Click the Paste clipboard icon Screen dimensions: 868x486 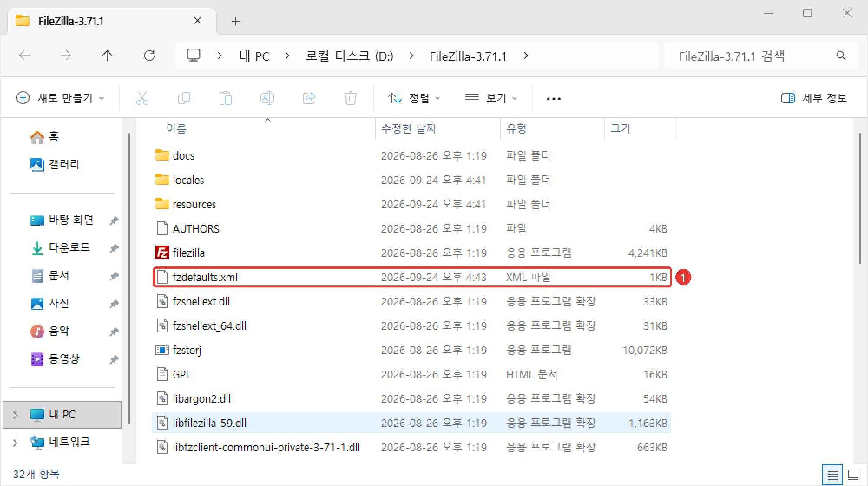[226, 98]
